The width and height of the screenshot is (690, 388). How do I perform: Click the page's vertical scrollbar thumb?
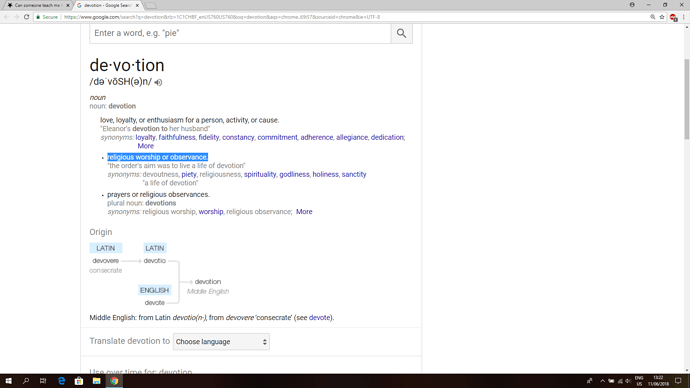pos(686,99)
